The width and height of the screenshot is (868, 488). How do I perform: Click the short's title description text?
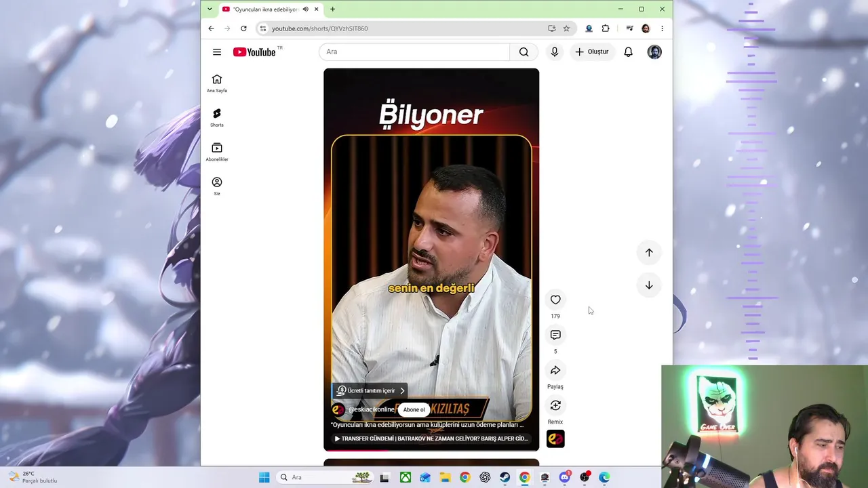coord(427,425)
